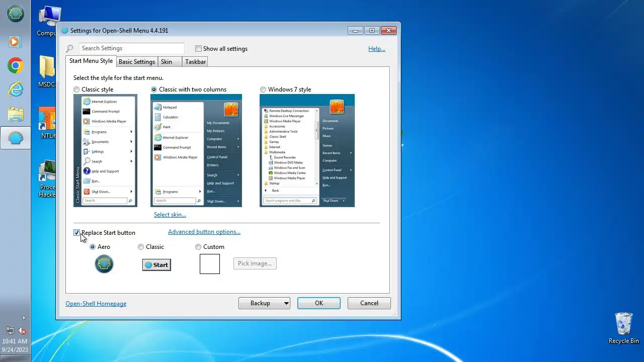Screen dimensions: 644x362
Task: Click 'Select the style for the start menu.' text
Action: (x=118, y=78)
